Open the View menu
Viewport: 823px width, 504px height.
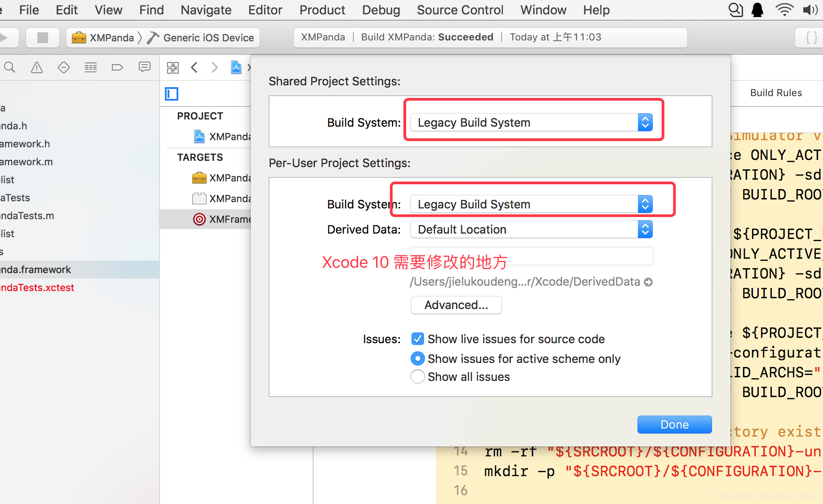[x=108, y=10]
